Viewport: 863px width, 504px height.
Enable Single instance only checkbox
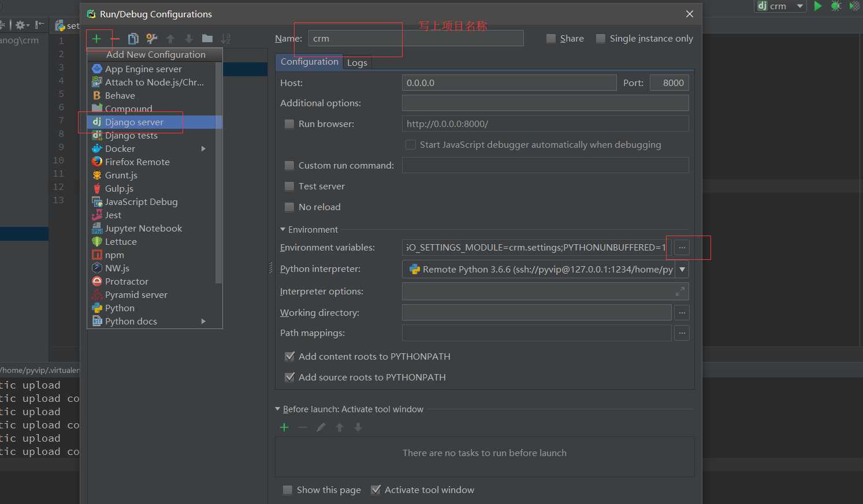coord(601,39)
